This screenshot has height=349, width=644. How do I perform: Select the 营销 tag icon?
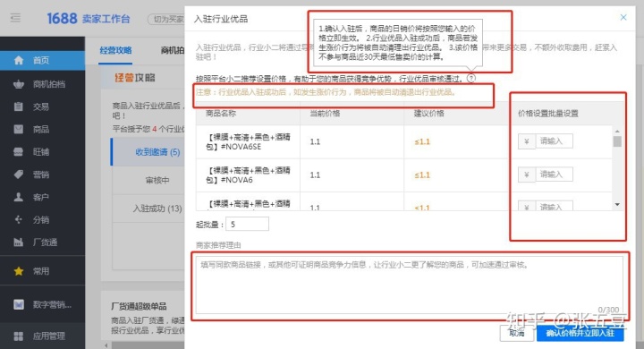(x=19, y=174)
